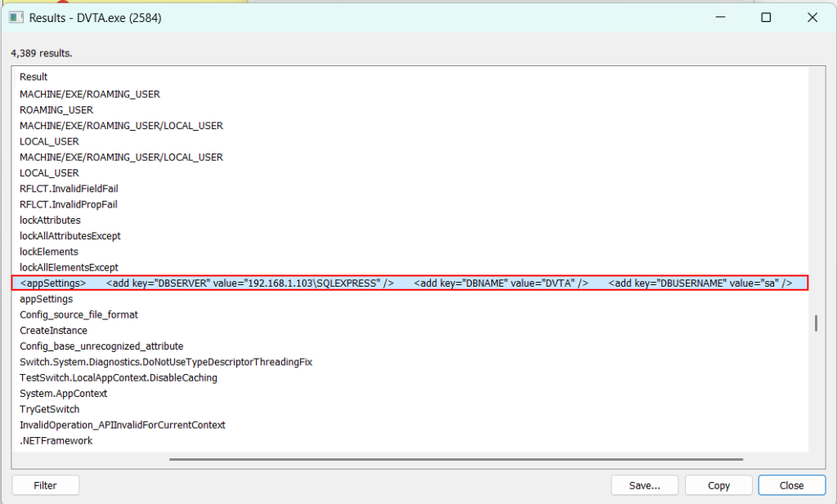Select the lockAllAttributesExcept row
Screen dimensions: 837x504
point(70,236)
